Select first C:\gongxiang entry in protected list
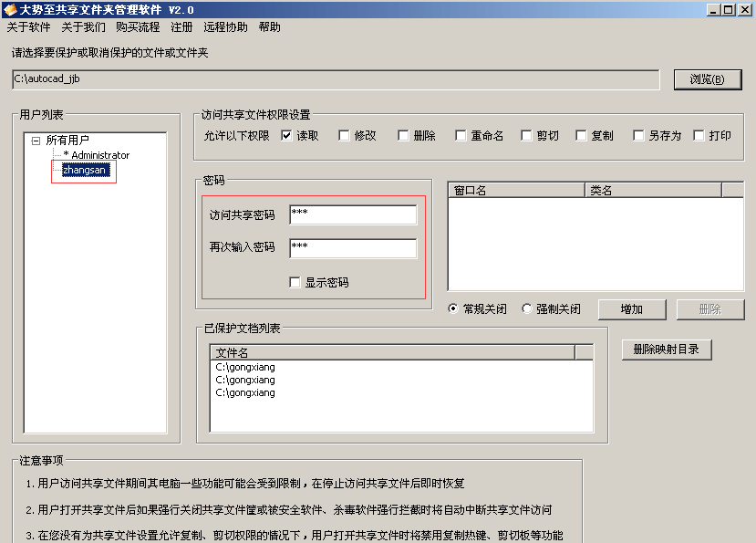 pyautogui.click(x=245, y=367)
